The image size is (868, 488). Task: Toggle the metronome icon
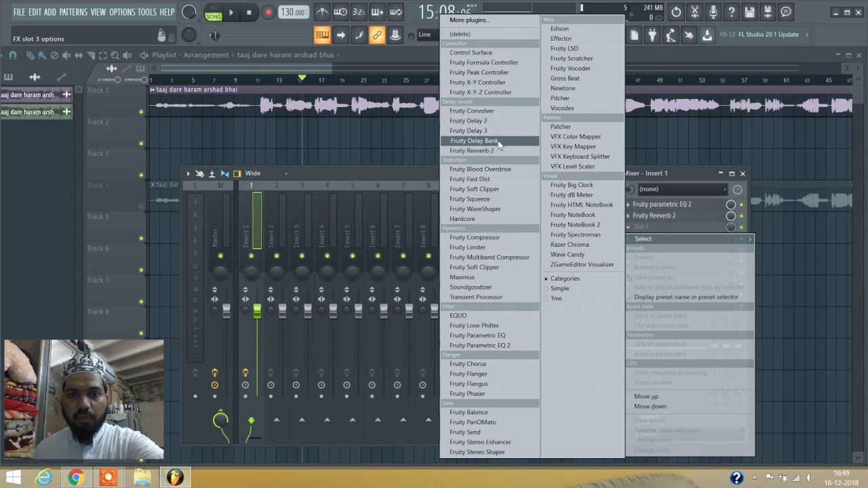(323, 12)
